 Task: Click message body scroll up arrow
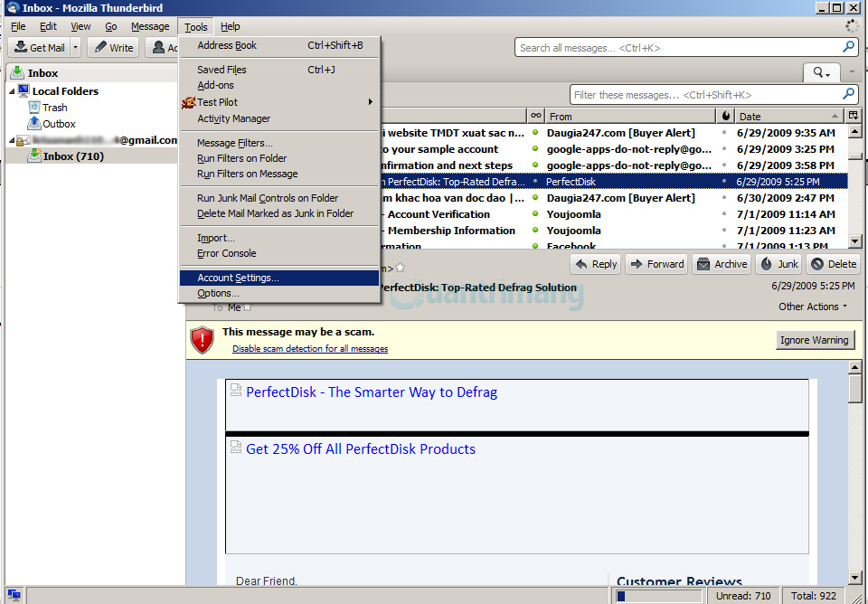click(x=854, y=367)
